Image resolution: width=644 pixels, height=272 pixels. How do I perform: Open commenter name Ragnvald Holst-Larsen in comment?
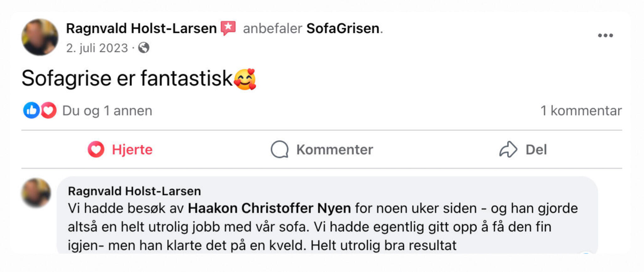[x=134, y=191]
